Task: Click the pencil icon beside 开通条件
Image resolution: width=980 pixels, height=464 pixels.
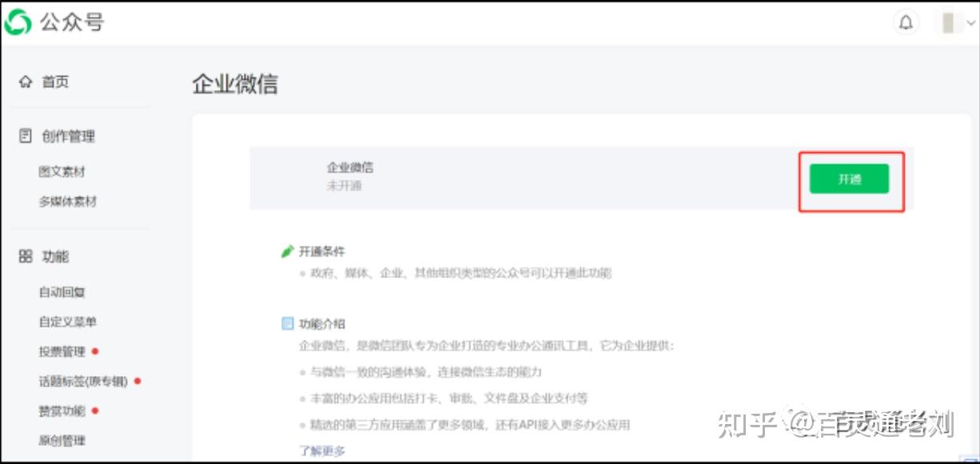Action: (x=288, y=252)
